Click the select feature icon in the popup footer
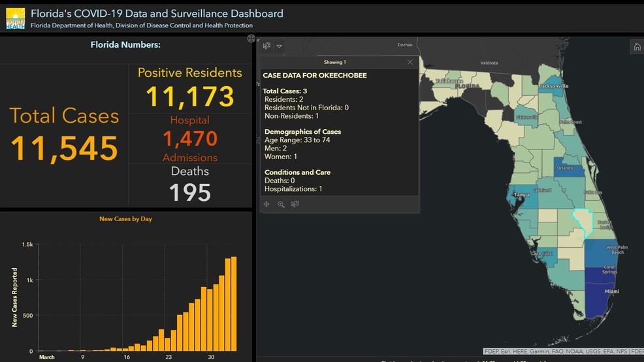 (x=295, y=204)
